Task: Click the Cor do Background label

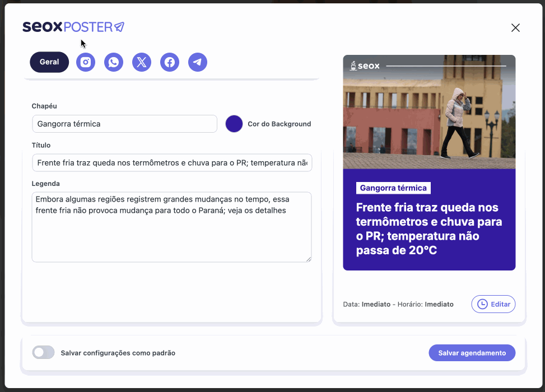Action: click(x=279, y=124)
